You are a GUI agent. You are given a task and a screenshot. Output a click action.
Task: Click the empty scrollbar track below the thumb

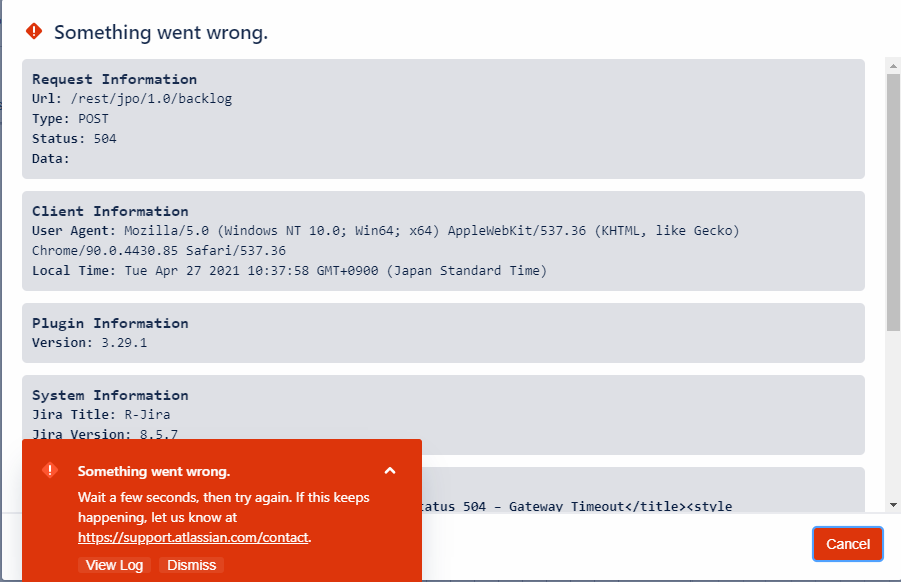893,420
